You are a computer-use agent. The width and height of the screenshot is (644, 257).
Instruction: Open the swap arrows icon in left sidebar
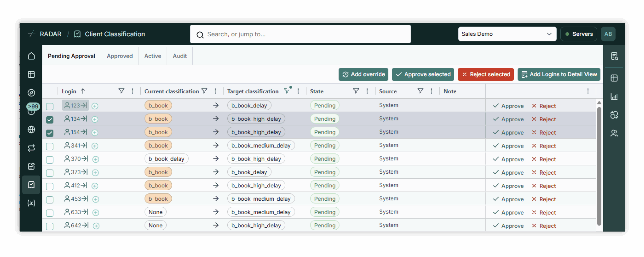click(x=31, y=148)
